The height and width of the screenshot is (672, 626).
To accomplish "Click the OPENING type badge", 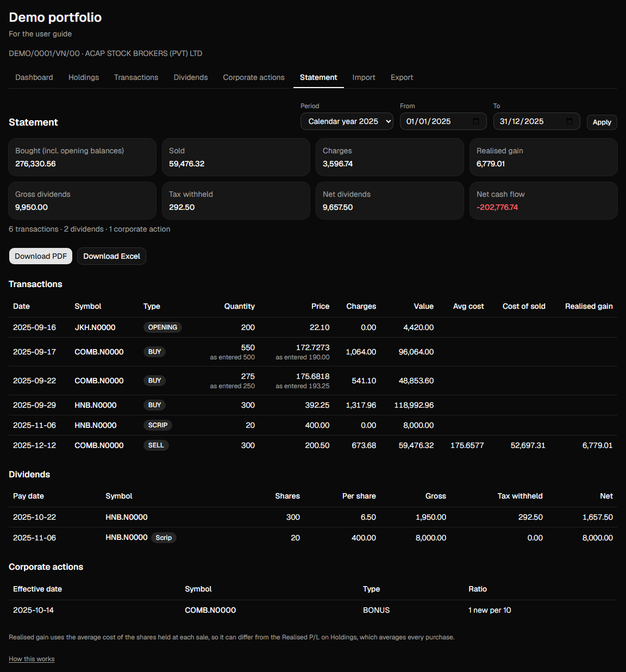I will (x=162, y=327).
